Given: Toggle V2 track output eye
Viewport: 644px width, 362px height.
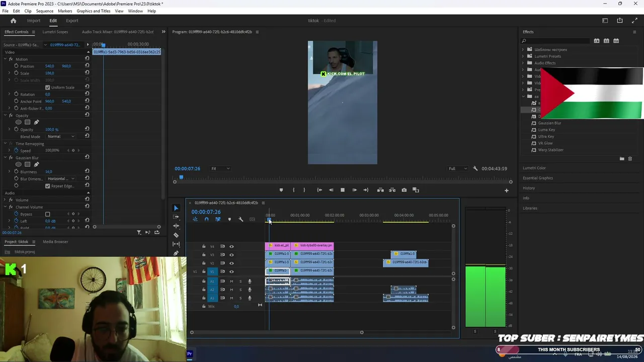Looking at the screenshot, I should [x=231, y=263].
